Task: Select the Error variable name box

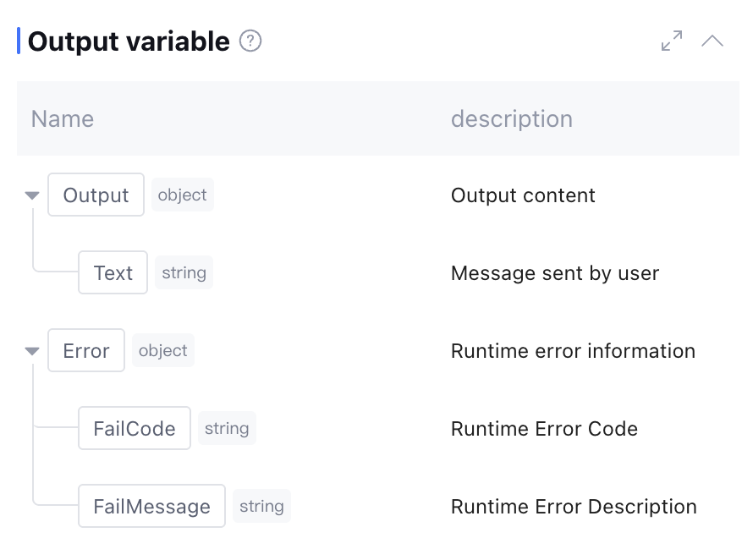Action: click(86, 351)
